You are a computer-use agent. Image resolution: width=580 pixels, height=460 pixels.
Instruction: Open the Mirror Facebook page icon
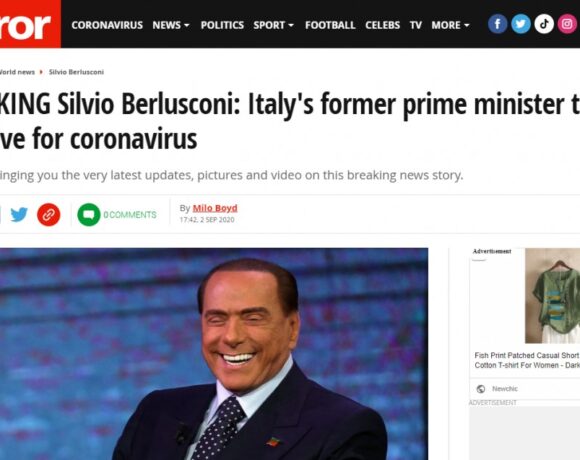pos(497,24)
